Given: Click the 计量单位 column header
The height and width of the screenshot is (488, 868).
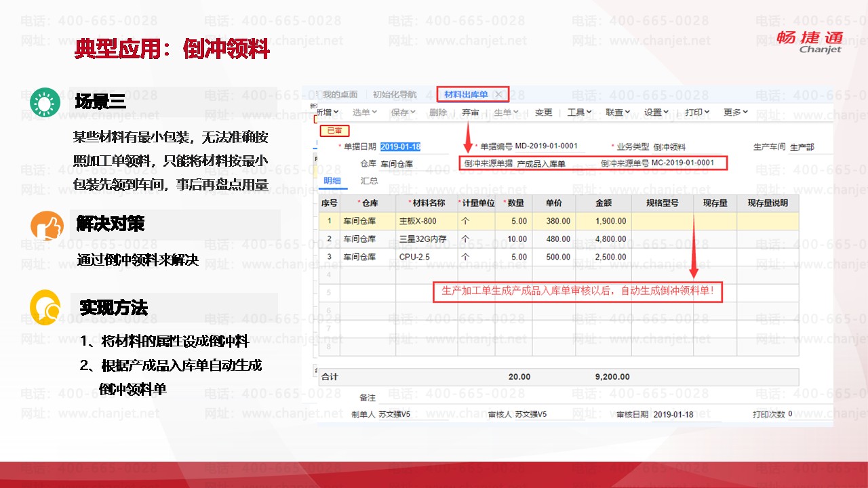Looking at the screenshot, I should coord(476,203).
